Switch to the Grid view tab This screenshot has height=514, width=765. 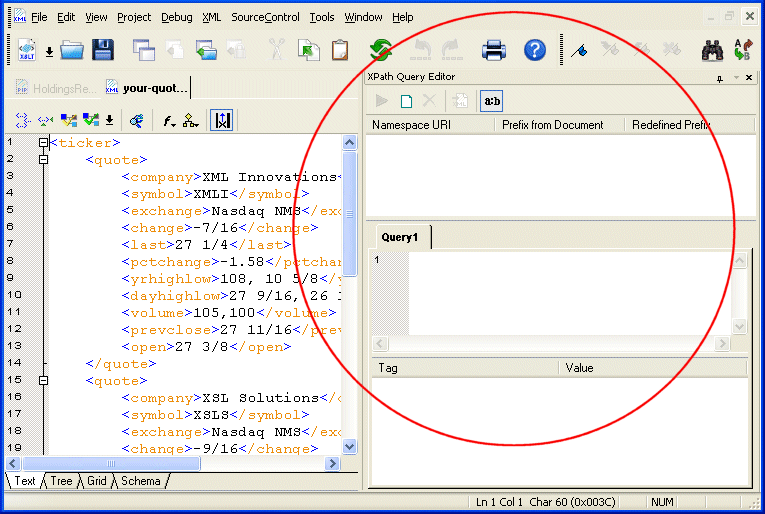[x=97, y=481]
